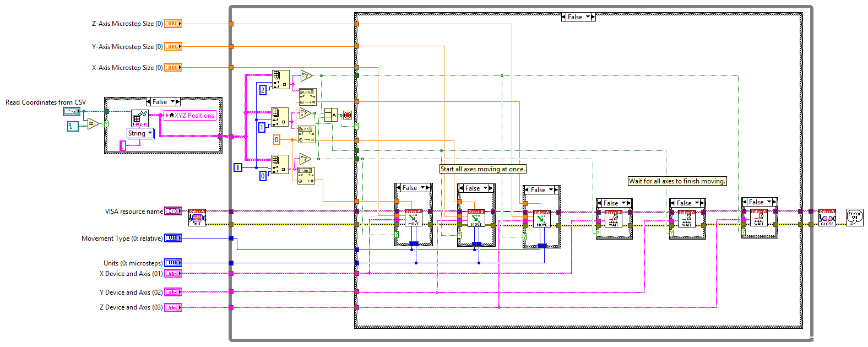Click the Zaber INIT subVI icon
Screen dimensions: 868x347
197,218
